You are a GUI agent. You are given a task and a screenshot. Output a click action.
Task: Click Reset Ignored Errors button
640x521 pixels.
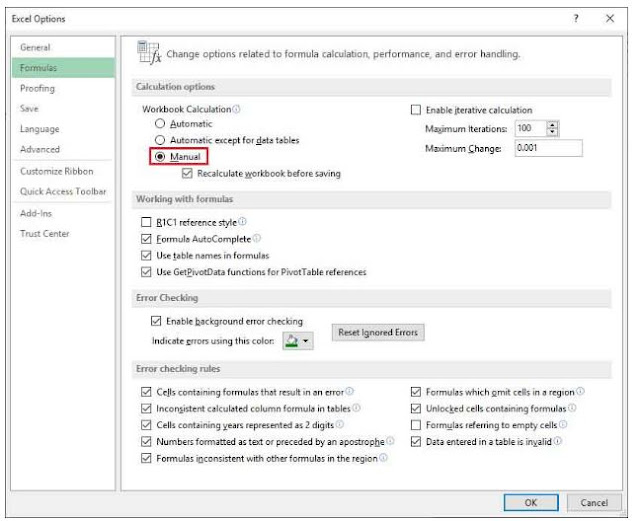tap(378, 332)
